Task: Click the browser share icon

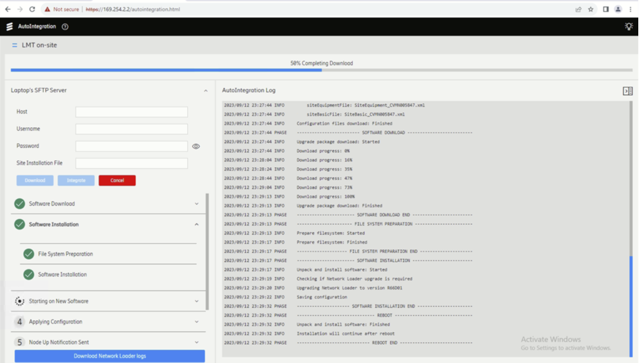Action: 578,9
